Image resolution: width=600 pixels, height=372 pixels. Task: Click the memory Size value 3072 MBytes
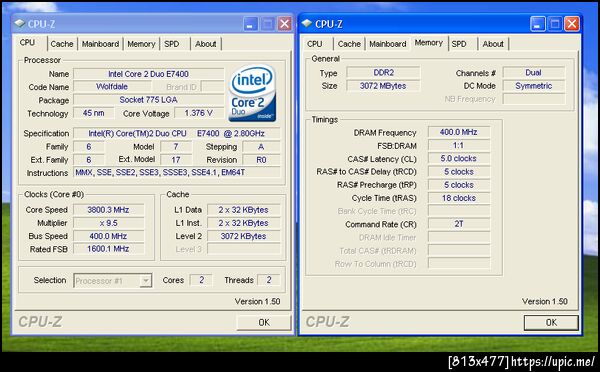coord(383,86)
